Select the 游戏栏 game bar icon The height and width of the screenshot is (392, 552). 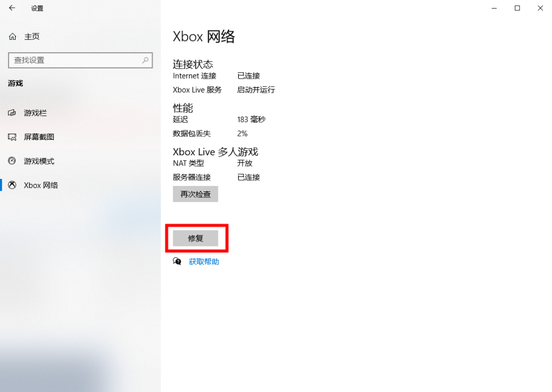pyautogui.click(x=12, y=113)
